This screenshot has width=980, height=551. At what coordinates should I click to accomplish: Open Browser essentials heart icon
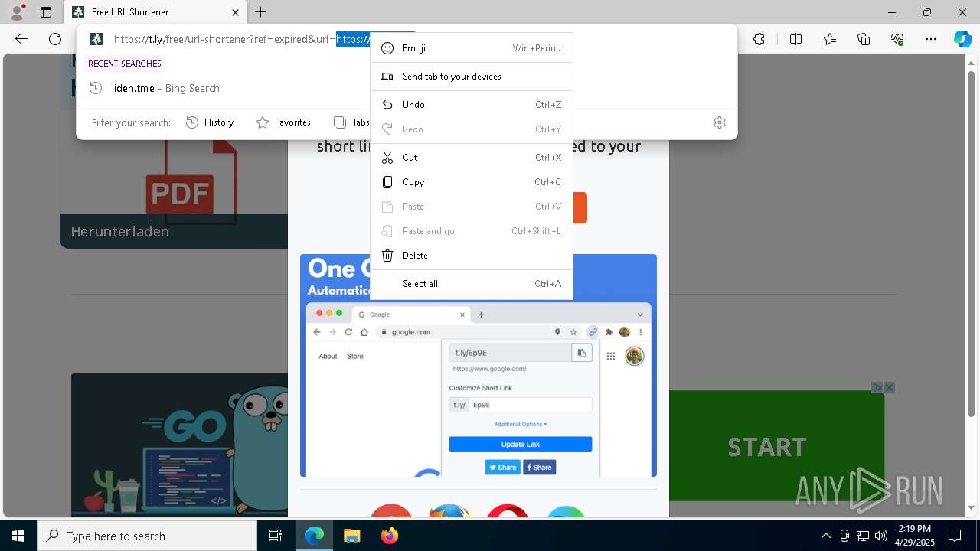897,39
